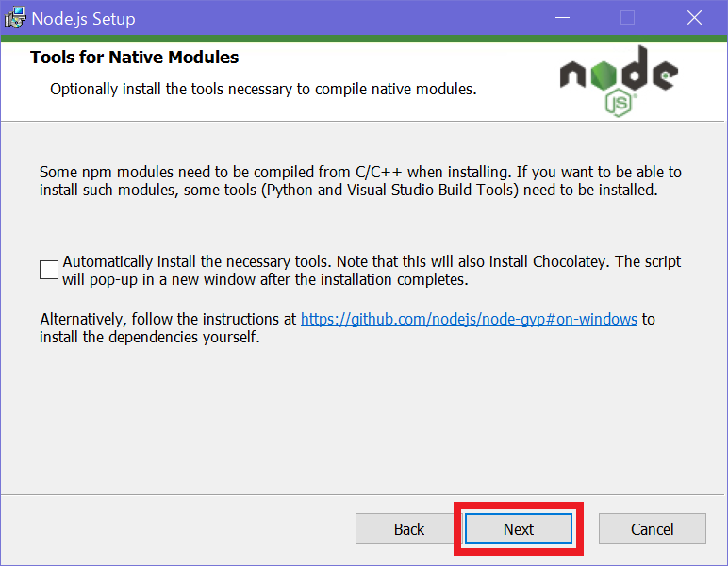Screen dimensions: 728x566
Task: Click the 'Node.js Setup' title bar text
Action: coord(83,18)
